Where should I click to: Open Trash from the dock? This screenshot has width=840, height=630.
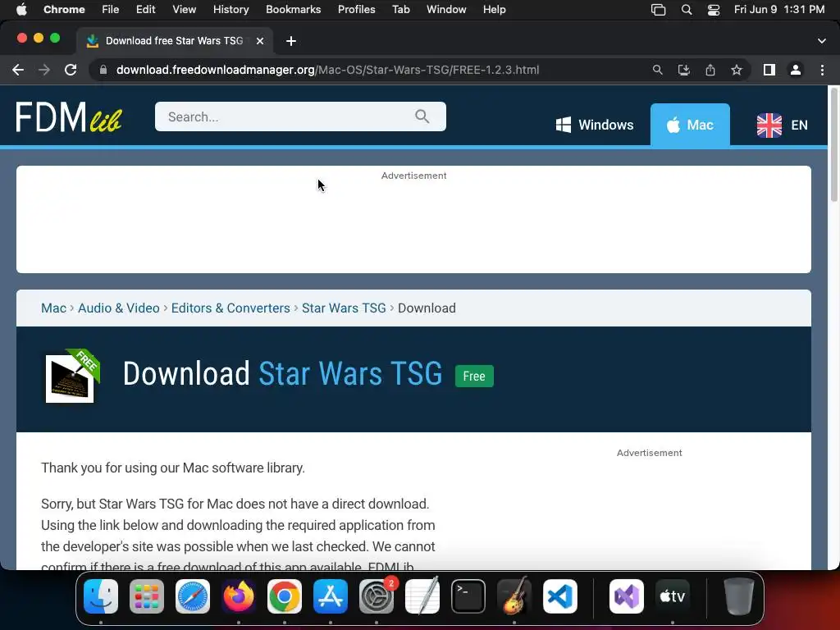[x=739, y=596]
